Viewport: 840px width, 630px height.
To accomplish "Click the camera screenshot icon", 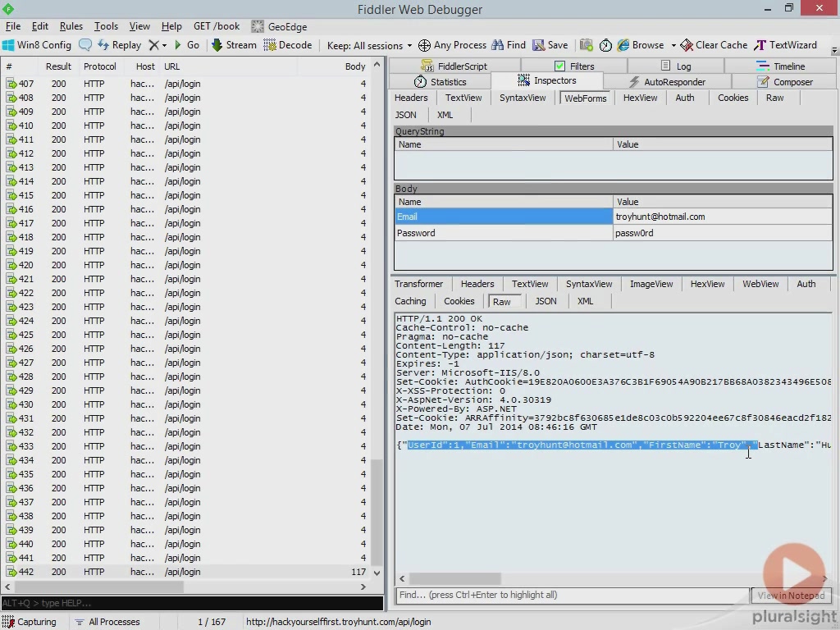I will 587,45.
